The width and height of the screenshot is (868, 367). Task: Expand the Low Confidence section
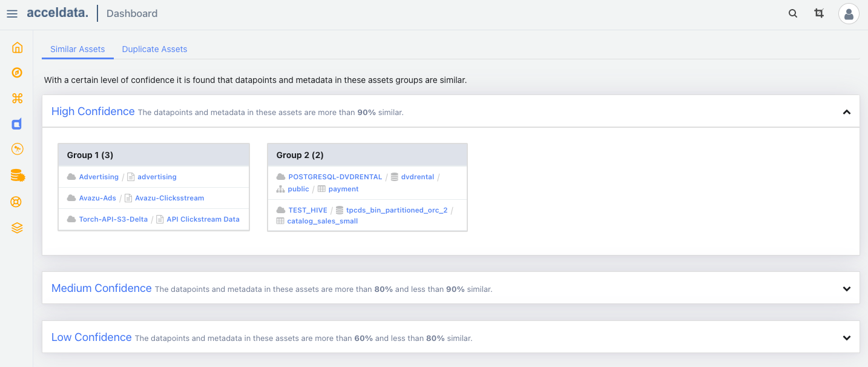click(846, 338)
